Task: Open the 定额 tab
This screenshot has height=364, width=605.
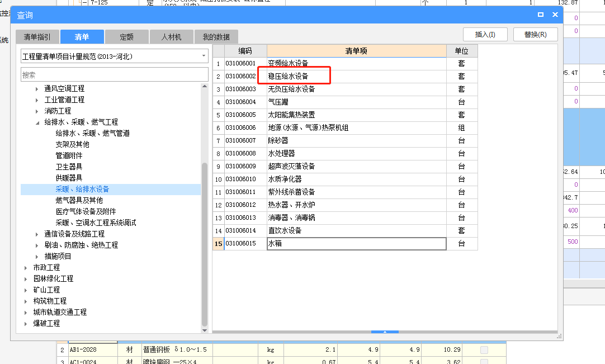Action: click(x=126, y=37)
